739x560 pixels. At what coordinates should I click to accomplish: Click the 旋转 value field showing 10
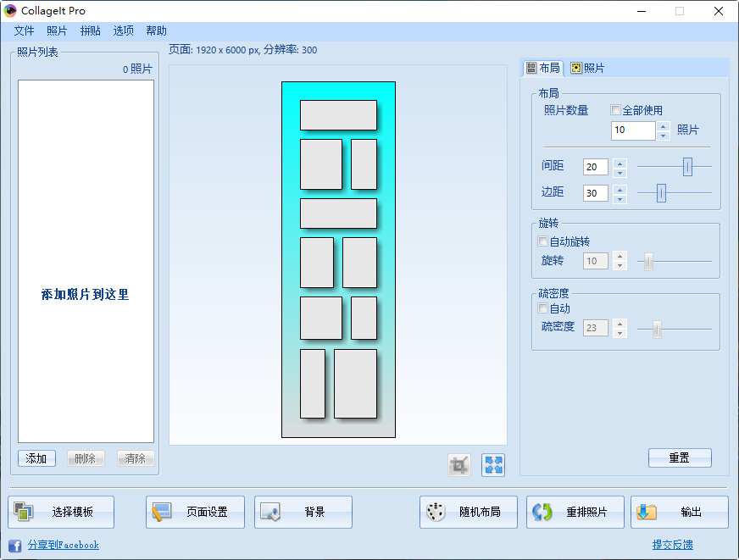(x=596, y=262)
